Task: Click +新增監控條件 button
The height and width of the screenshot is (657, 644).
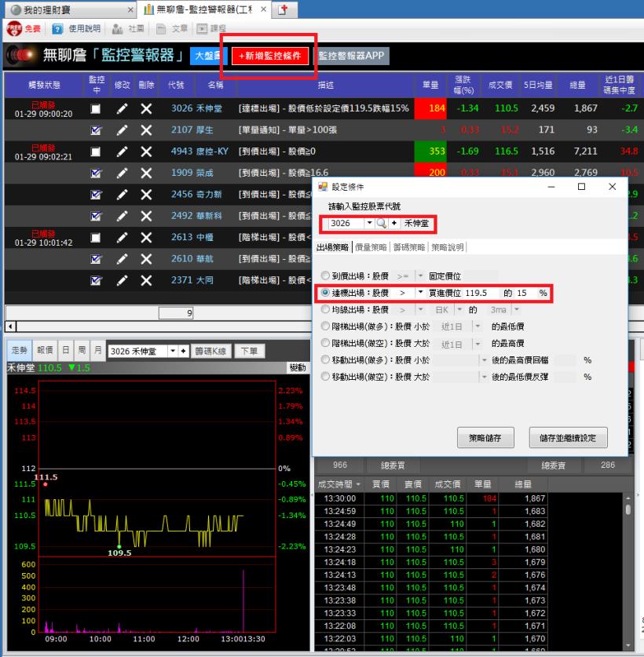Action: tap(269, 56)
